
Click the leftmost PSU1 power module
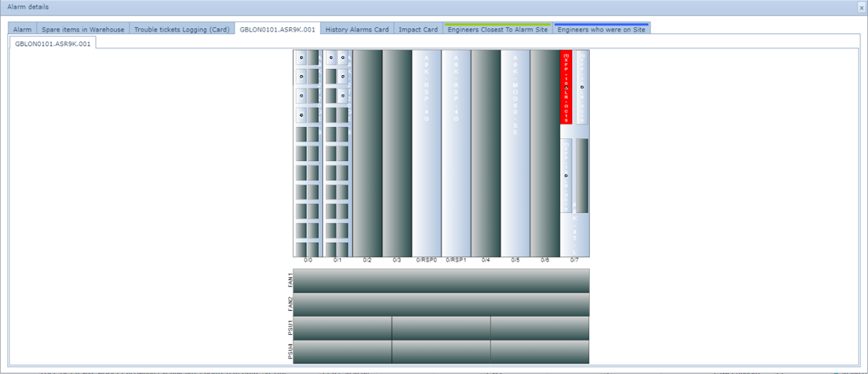pos(342,328)
